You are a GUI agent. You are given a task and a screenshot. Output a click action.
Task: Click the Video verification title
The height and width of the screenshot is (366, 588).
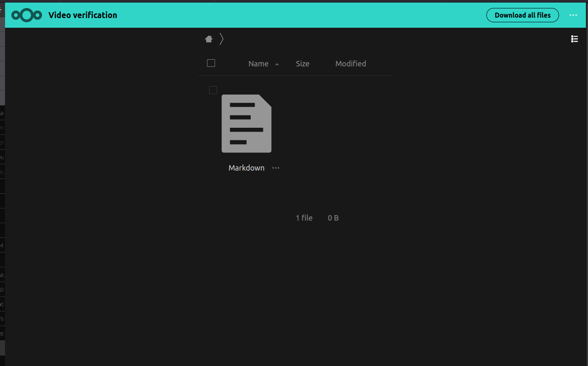click(83, 15)
